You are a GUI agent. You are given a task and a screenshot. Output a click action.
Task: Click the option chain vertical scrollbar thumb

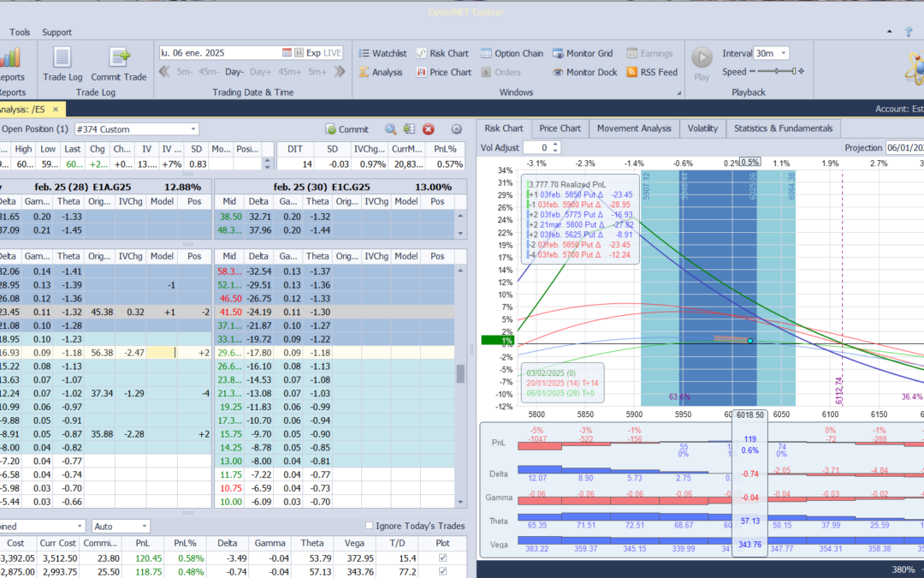461,373
